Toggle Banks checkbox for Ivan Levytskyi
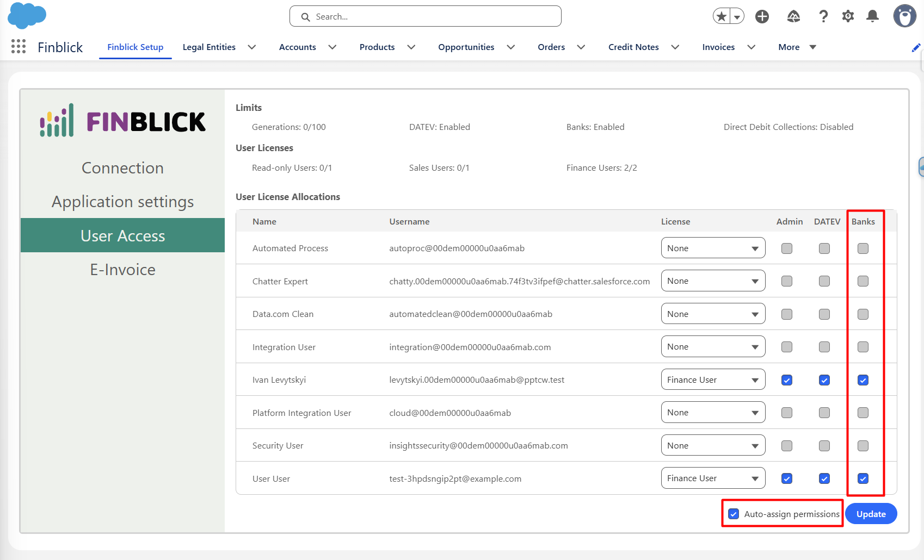This screenshot has width=924, height=560. point(863,380)
